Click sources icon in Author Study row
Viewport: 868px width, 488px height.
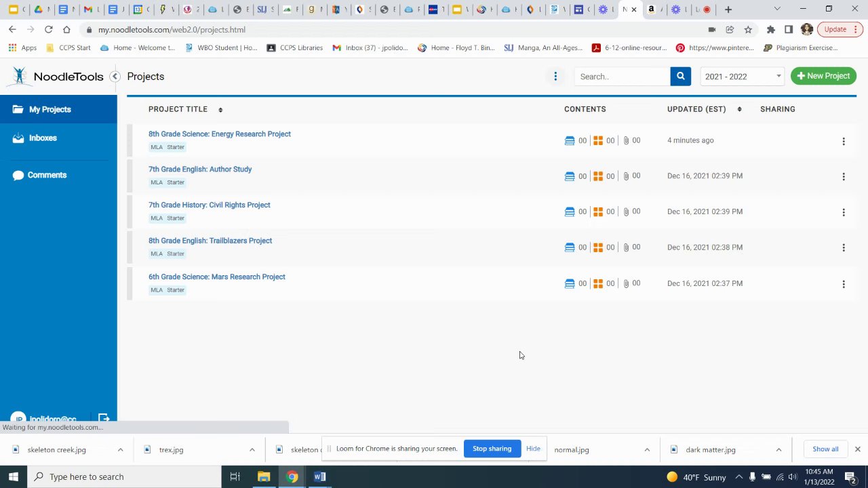tap(570, 176)
